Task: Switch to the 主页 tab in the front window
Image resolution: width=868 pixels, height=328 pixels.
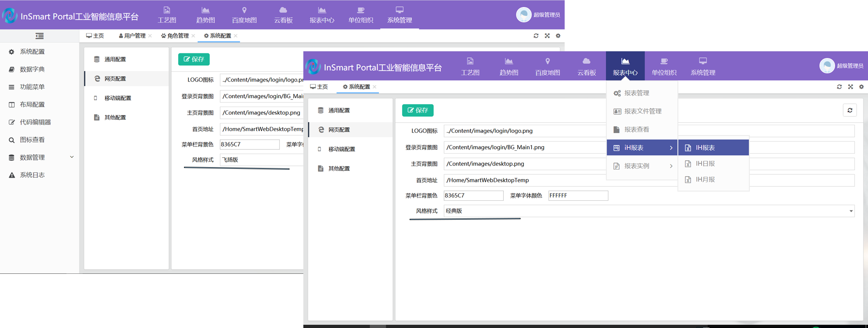Action: click(x=319, y=87)
